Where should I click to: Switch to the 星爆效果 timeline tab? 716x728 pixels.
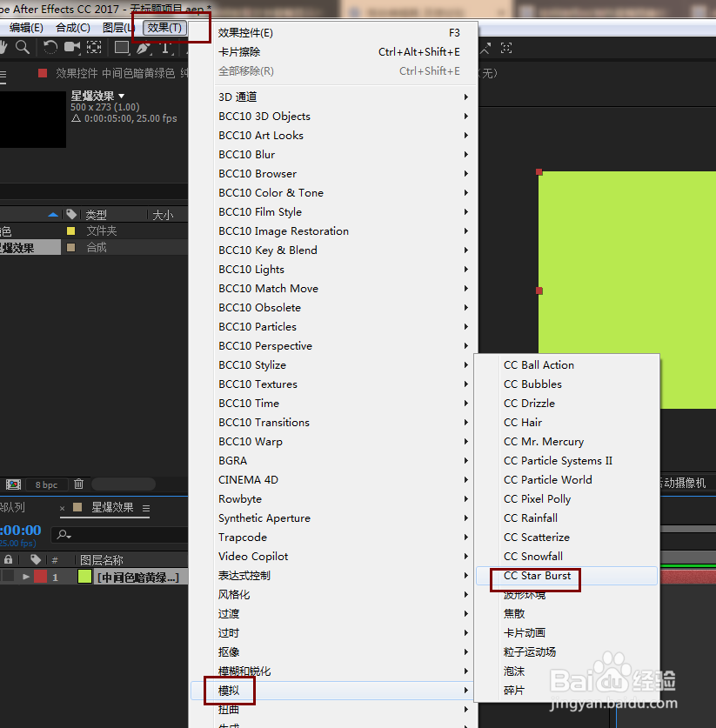[112, 507]
